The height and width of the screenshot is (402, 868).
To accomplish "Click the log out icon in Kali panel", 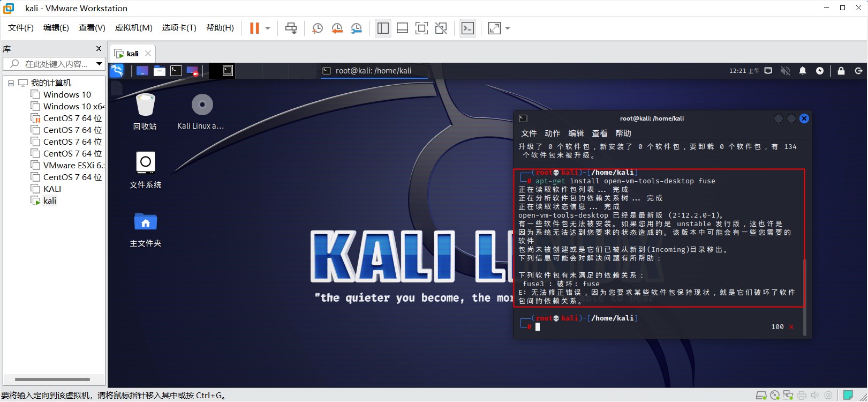I will [x=858, y=71].
